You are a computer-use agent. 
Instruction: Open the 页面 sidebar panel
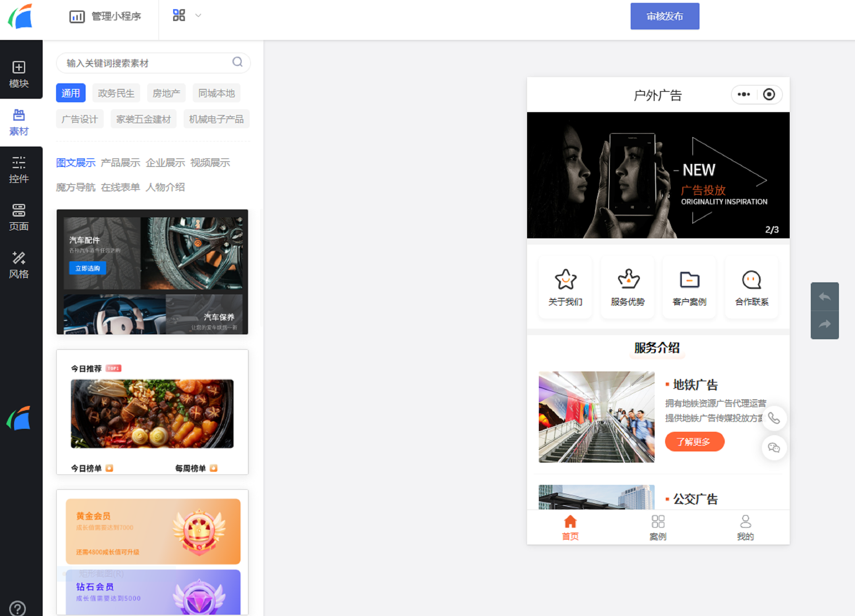pos(19,217)
